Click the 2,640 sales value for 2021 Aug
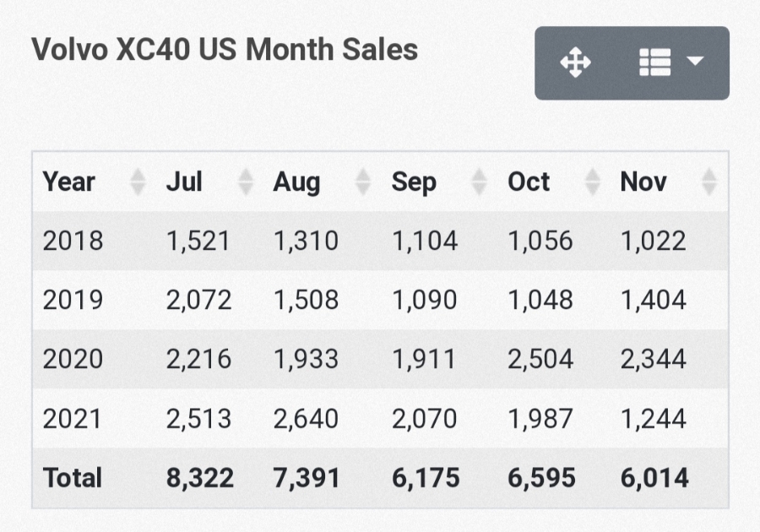Viewport: 760px width, 532px height. (306, 418)
